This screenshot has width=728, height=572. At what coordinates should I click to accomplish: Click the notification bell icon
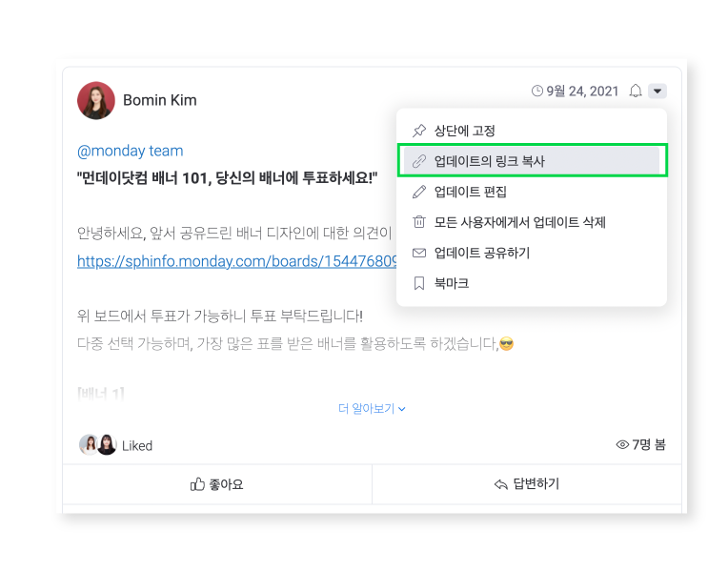pos(636,91)
